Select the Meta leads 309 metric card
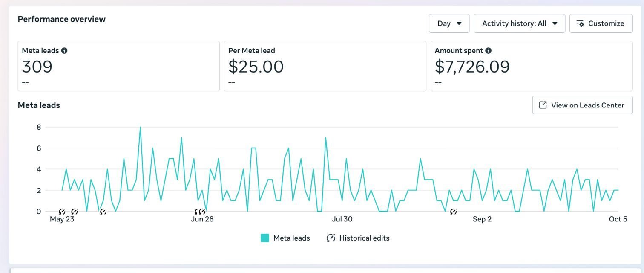Image resolution: width=644 pixels, height=273 pixels. [118, 66]
